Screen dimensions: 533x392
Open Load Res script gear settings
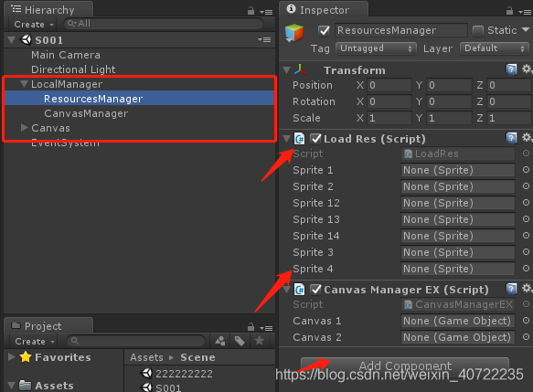tap(527, 138)
